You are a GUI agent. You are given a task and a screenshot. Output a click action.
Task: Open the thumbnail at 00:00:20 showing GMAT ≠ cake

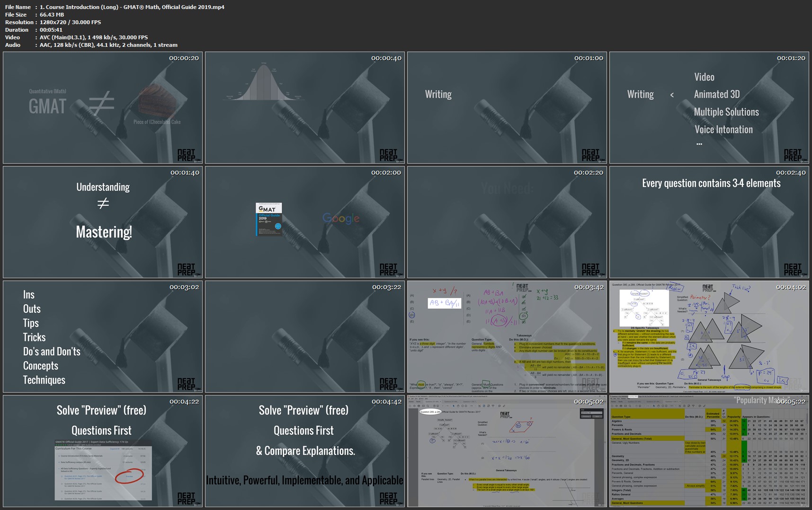(103, 108)
